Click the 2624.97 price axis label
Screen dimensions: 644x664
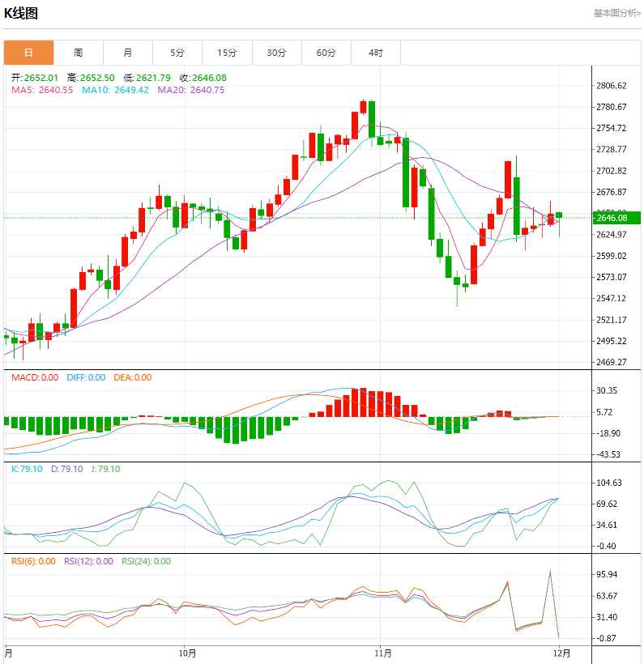click(x=611, y=234)
